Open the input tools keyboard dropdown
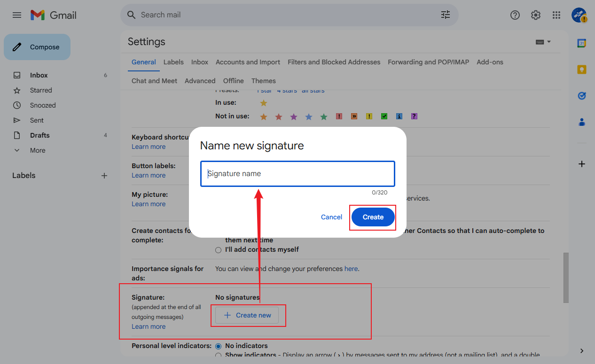595x364 pixels. click(543, 42)
